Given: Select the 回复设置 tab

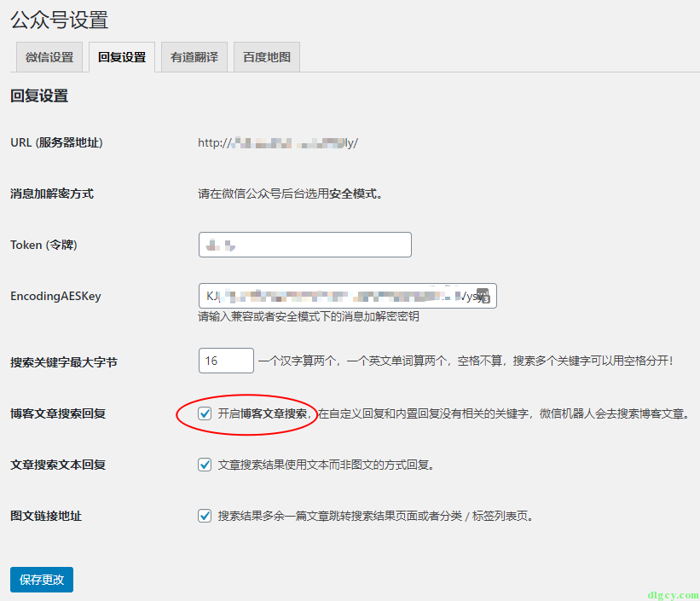Looking at the screenshot, I should pyautogui.click(x=122, y=57).
